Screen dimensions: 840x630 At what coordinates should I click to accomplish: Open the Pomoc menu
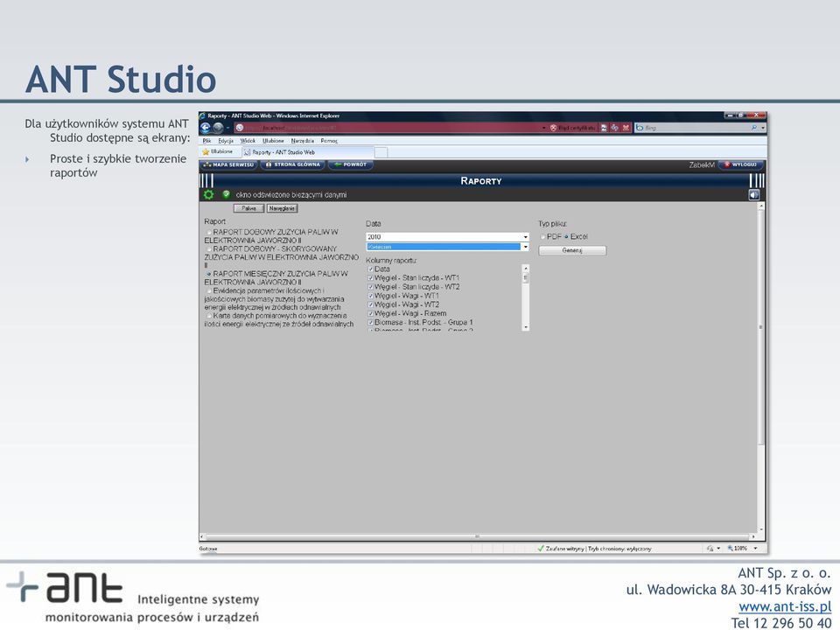pyautogui.click(x=329, y=141)
